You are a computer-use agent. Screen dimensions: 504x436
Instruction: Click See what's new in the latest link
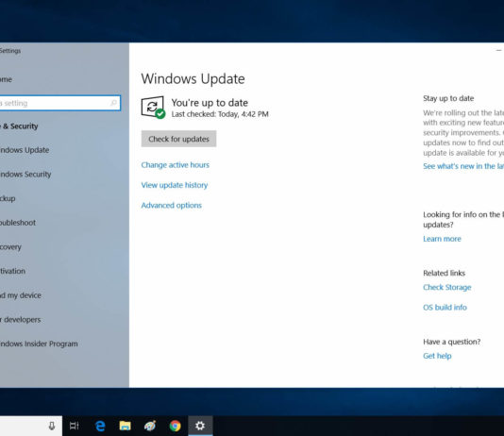click(x=463, y=166)
